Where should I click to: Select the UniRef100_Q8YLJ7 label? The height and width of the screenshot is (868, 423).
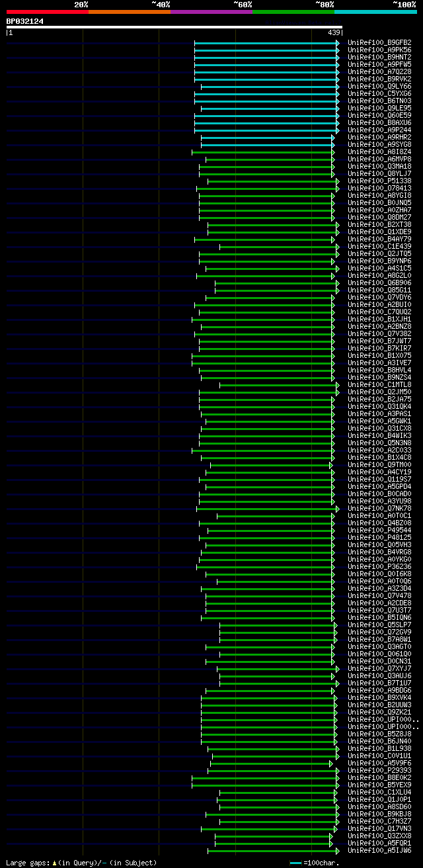[x=379, y=174]
